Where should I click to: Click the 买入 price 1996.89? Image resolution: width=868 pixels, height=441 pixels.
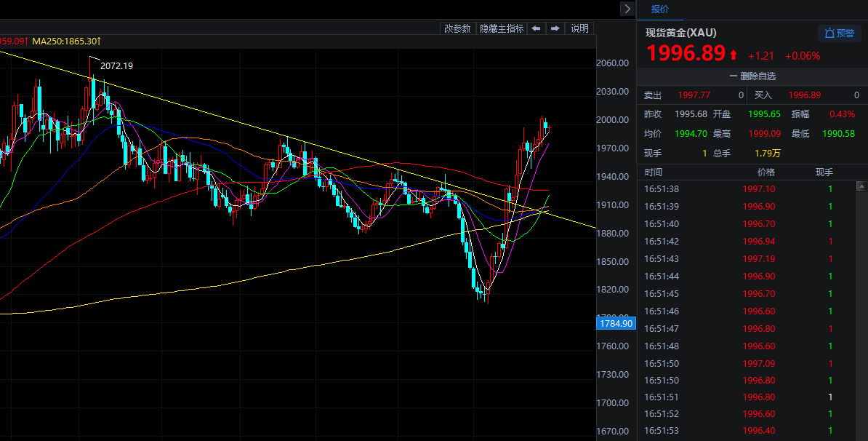[x=805, y=95]
